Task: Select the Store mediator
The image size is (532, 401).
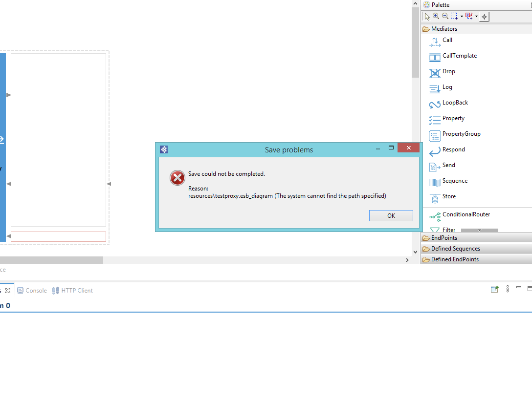Action: [x=448, y=196]
